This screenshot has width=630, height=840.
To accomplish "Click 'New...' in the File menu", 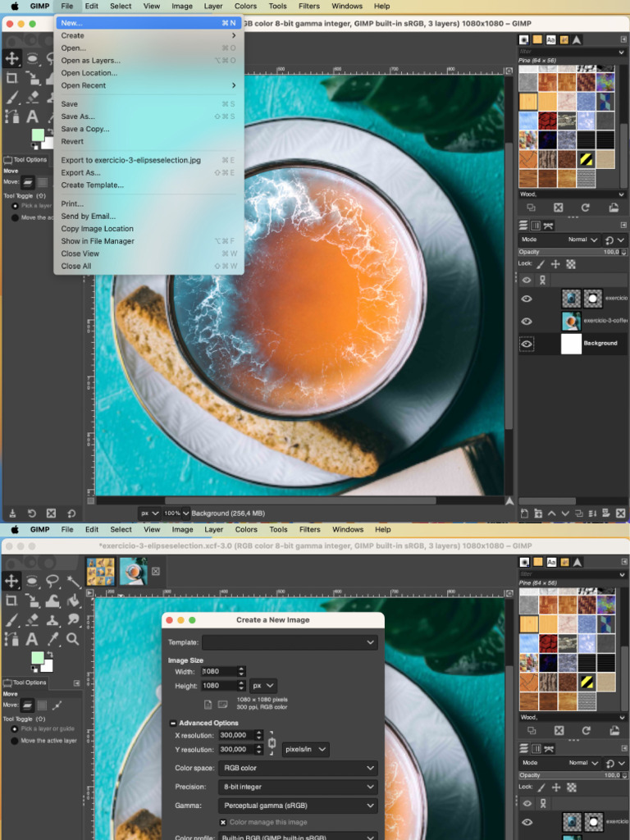I will (x=149, y=23).
